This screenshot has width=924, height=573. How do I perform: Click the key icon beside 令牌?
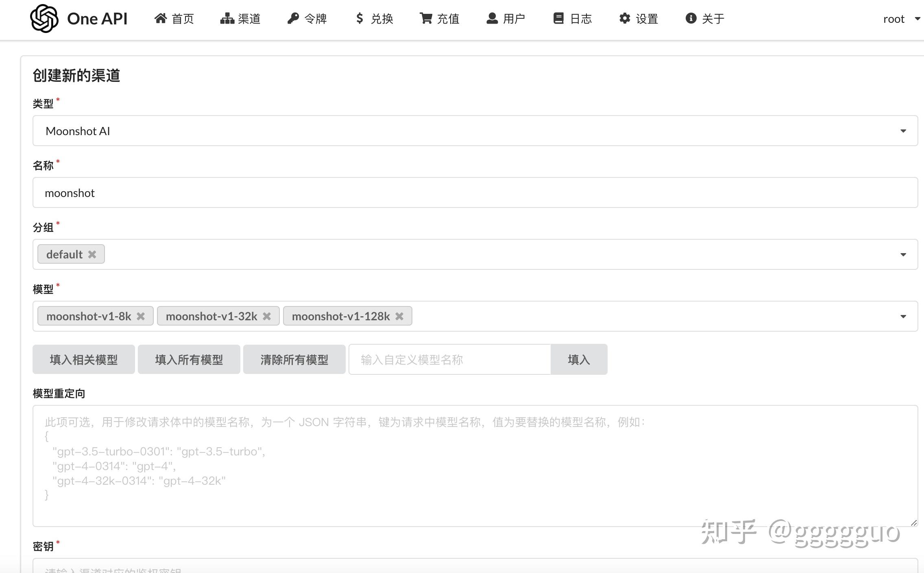tap(293, 18)
